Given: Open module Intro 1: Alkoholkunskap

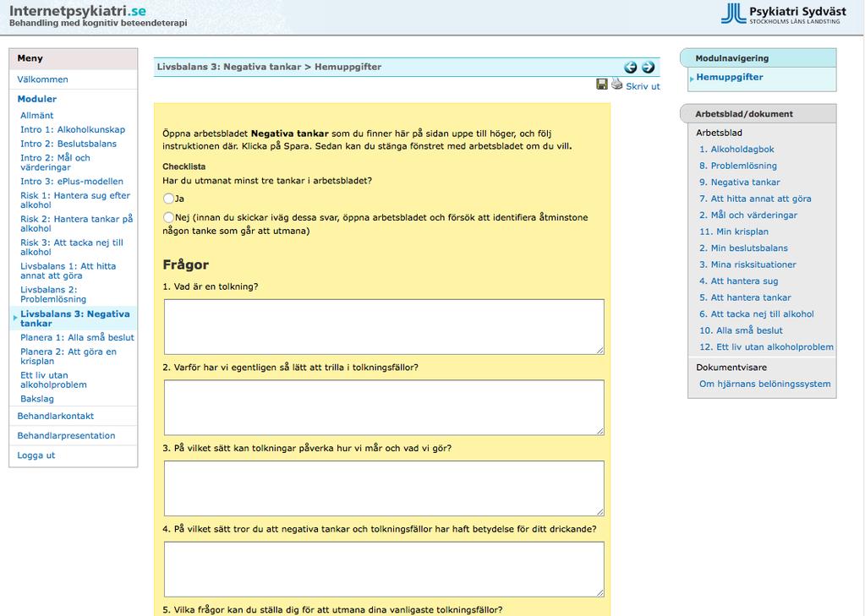Looking at the screenshot, I should point(73,129).
